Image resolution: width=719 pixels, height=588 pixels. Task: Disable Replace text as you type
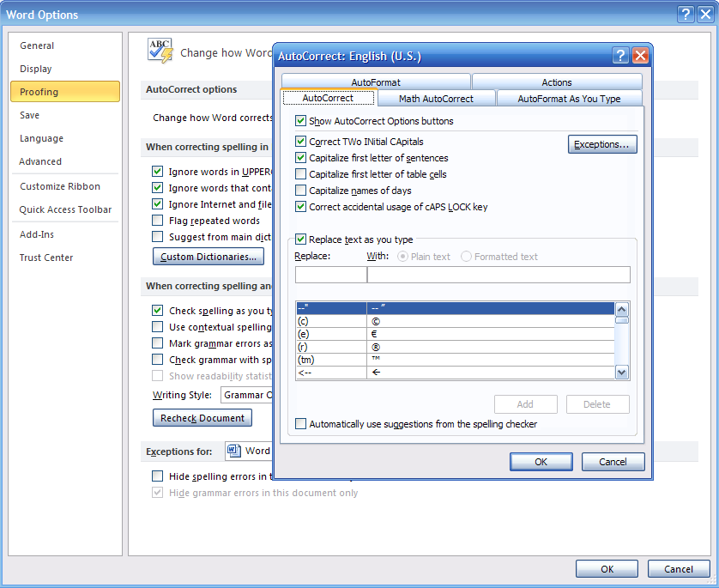pos(300,239)
